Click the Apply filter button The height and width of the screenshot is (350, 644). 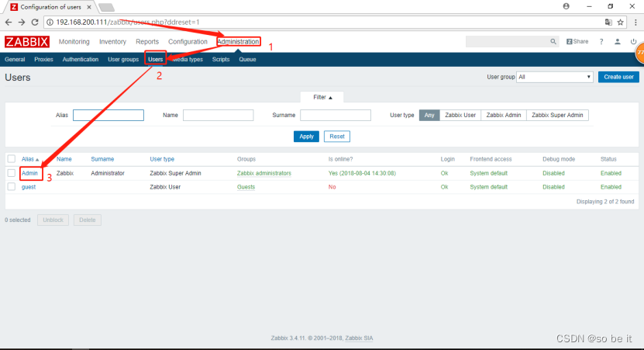coord(306,137)
